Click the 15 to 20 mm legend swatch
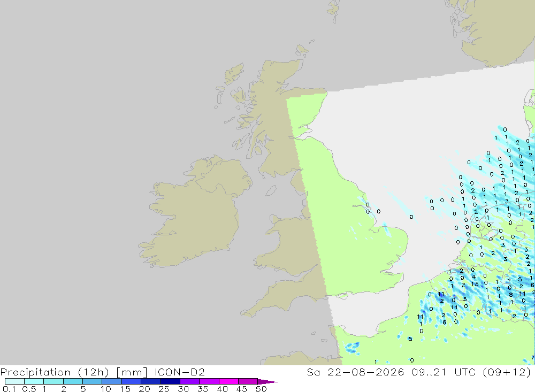Viewport: 535px width, 392px height. click(x=131, y=381)
